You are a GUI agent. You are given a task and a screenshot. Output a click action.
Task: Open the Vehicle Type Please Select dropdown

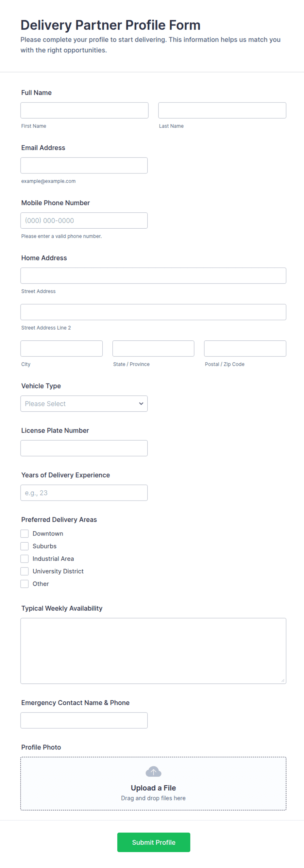(84, 403)
